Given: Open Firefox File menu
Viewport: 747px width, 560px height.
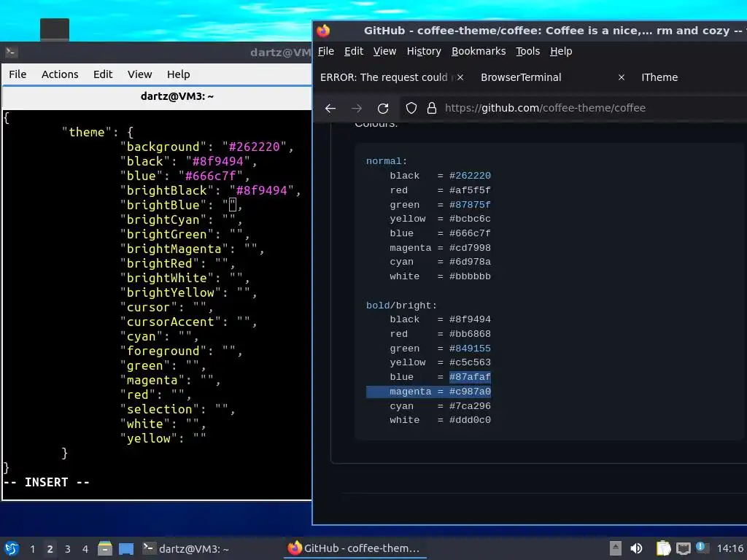Looking at the screenshot, I should (x=326, y=51).
